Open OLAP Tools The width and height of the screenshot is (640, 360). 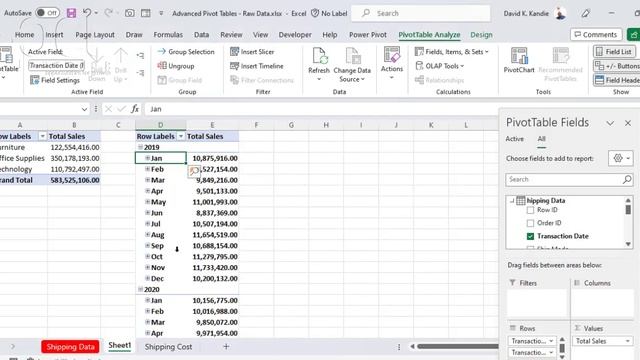(x=440, y=66)
